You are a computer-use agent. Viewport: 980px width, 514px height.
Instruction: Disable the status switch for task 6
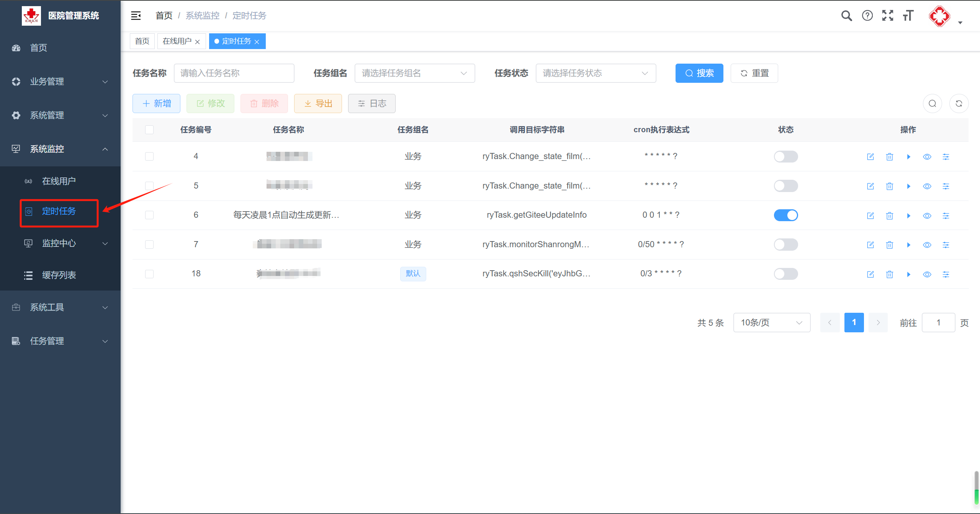786,215
